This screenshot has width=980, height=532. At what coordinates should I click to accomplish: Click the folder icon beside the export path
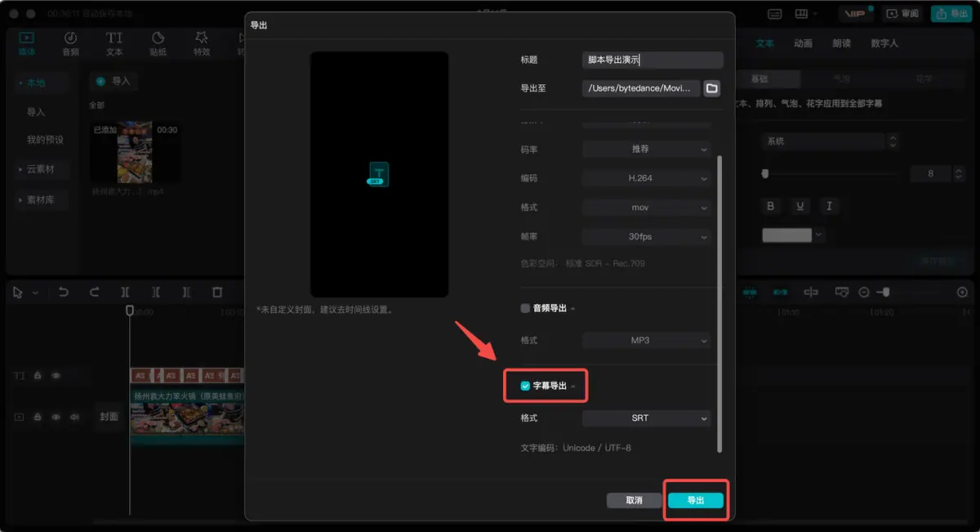pos(712,88)
